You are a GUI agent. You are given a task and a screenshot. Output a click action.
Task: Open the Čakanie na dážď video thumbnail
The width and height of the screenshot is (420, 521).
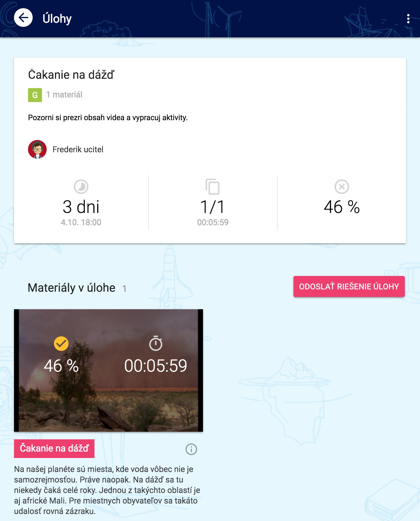(x=108, y=370)
